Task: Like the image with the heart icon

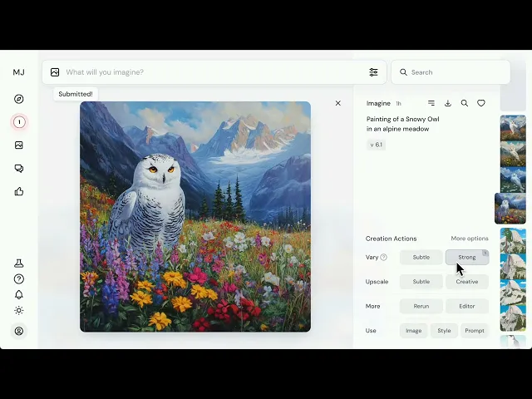Action: [481, 103]
